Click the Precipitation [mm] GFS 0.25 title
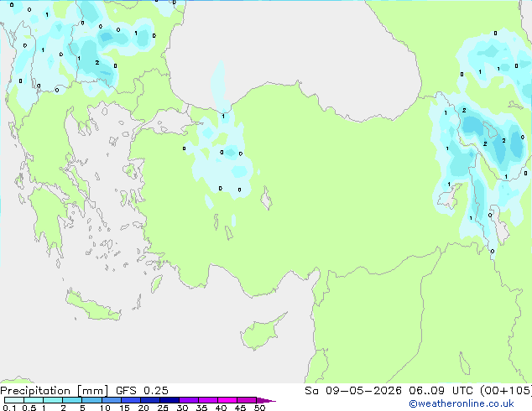532x411 pixels. pyautogui.click(x=84, y=391)
